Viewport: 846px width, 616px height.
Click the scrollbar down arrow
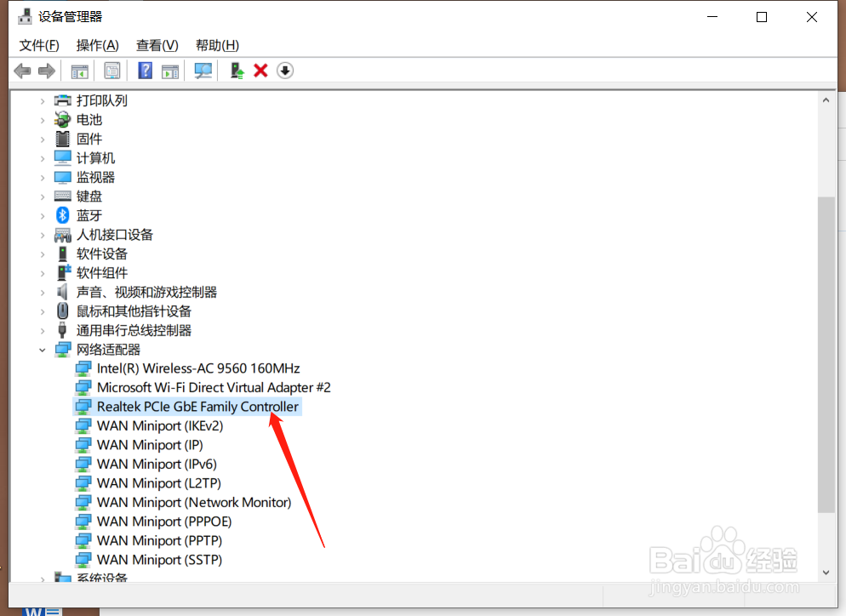click(x=826, y=573)
